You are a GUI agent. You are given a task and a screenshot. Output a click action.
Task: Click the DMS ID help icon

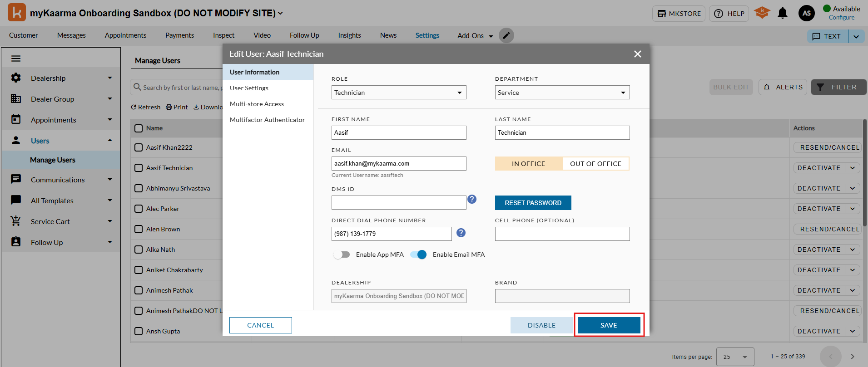pos(472,199)
